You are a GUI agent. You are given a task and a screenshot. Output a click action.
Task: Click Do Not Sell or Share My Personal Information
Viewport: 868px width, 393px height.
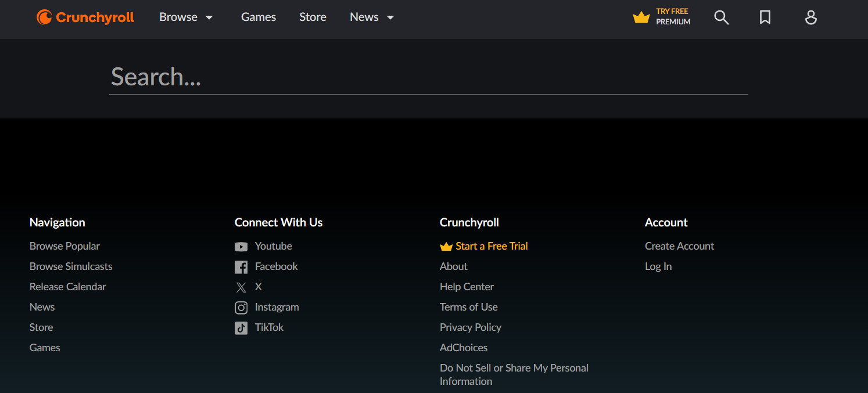click(x=514, y=374)
